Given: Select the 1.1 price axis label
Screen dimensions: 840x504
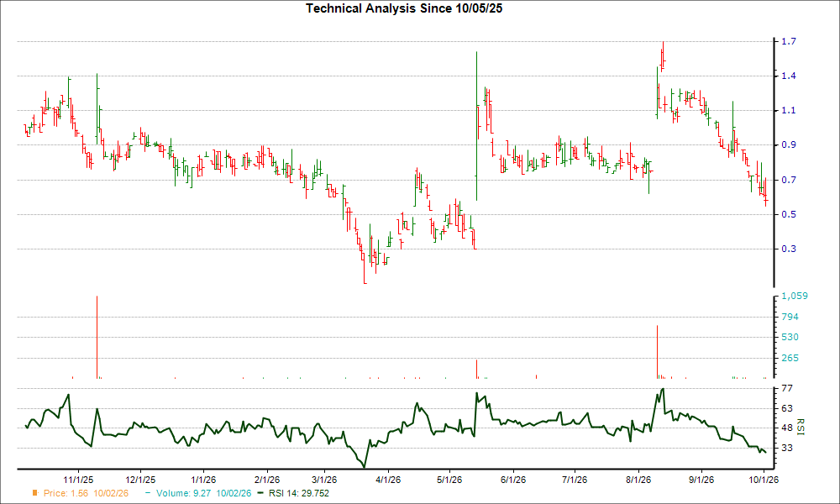Looking at the screenshot, I should (789, 110).
